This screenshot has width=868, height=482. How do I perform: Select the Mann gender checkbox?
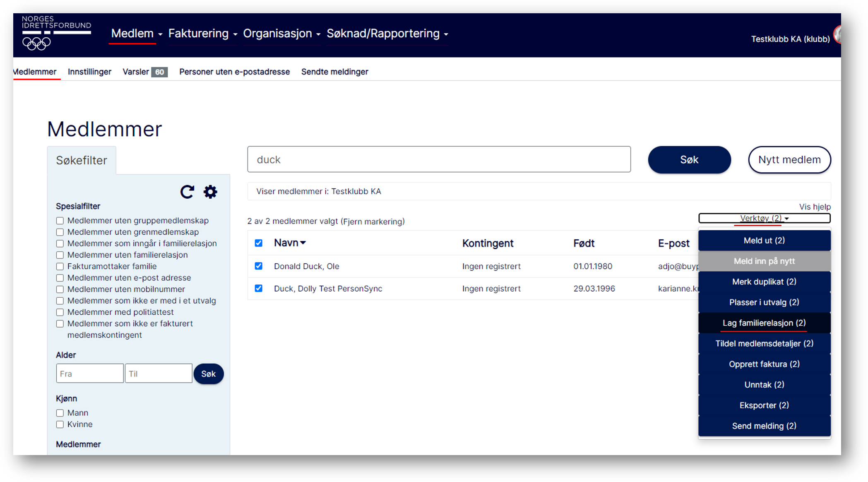(x=60, y=413)
